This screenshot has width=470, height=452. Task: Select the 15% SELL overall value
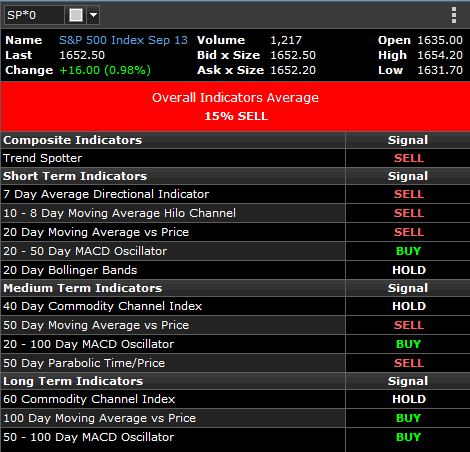(236, 116)
